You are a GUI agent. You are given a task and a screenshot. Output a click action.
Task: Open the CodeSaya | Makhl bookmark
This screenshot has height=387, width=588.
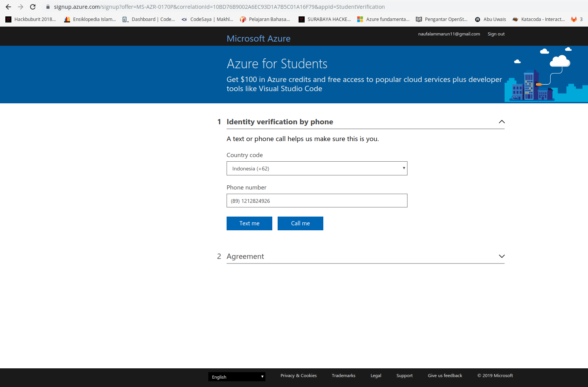coord(207,19)
